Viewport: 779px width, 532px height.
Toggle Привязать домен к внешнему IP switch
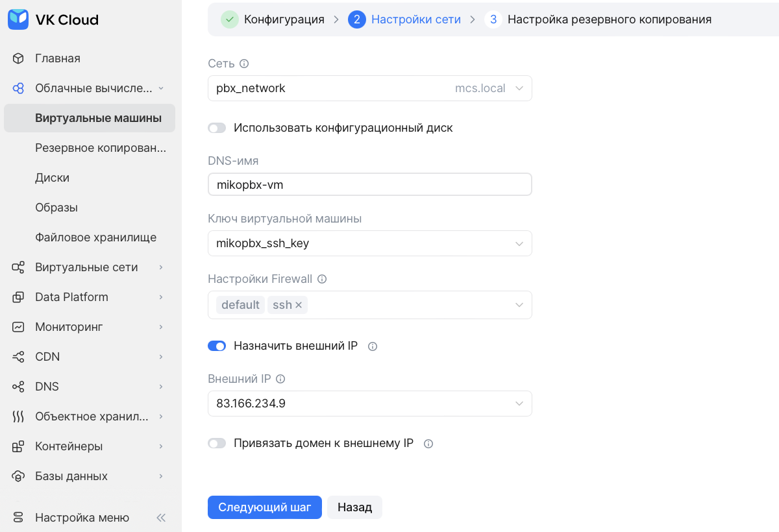tap(217, 443)
